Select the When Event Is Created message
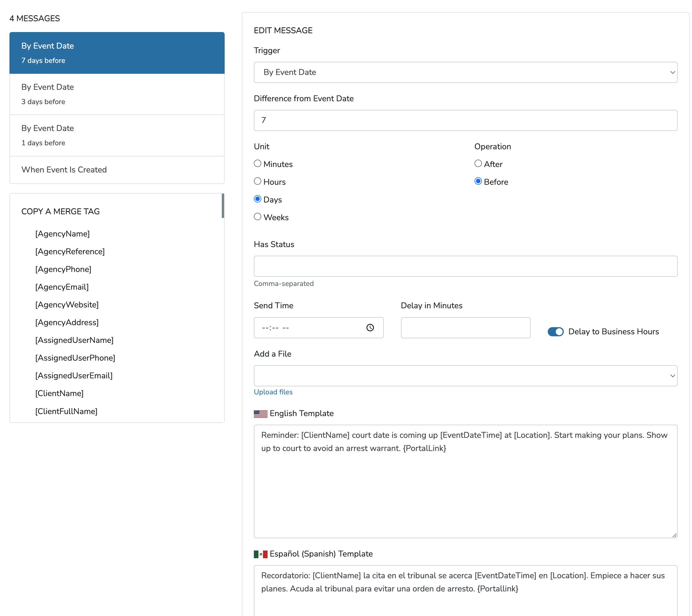 tap(117, 170)
